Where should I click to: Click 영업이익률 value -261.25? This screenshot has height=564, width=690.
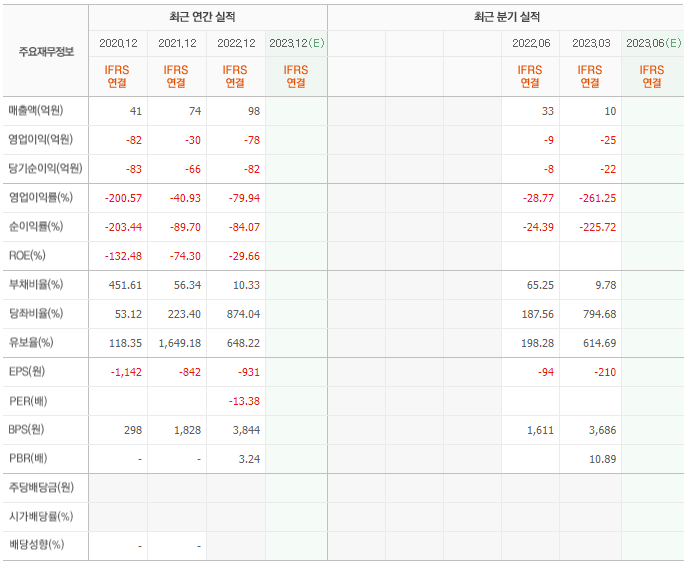[597, 198]
